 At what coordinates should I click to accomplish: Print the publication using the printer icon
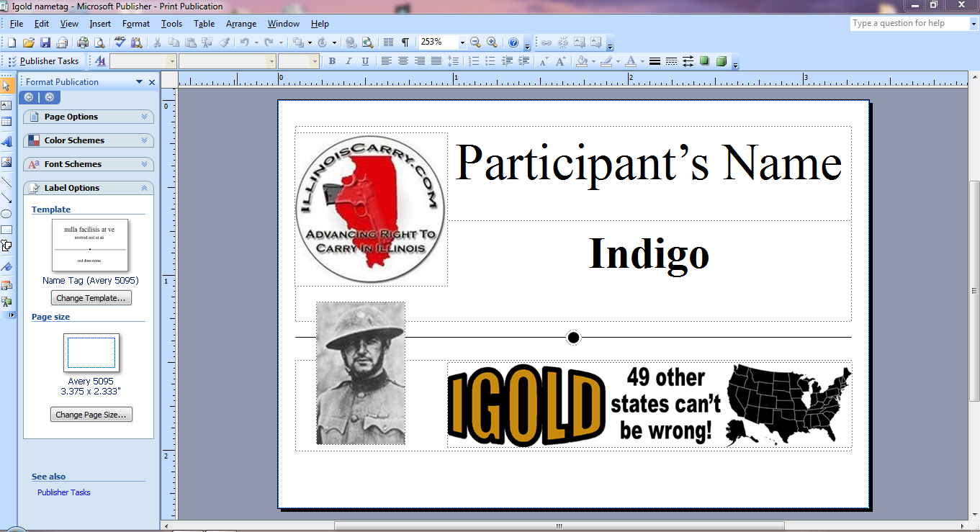pyautogui.click(x=83, y=42)
